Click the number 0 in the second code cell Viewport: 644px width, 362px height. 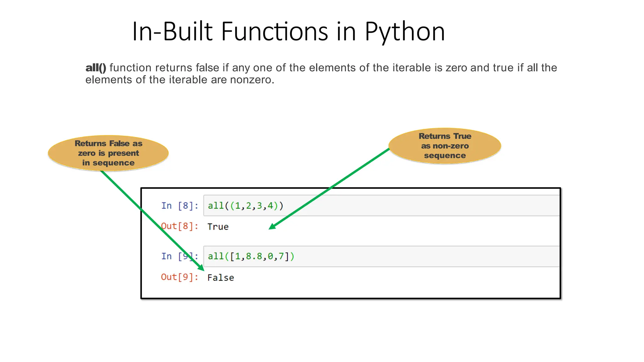click(x=270, y=256)
